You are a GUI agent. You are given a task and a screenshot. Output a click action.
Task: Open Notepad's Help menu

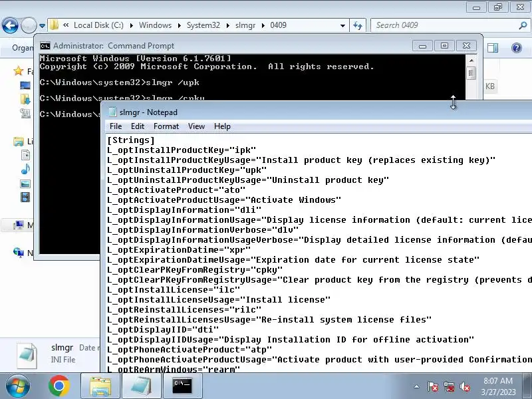[x=222, y=126]
